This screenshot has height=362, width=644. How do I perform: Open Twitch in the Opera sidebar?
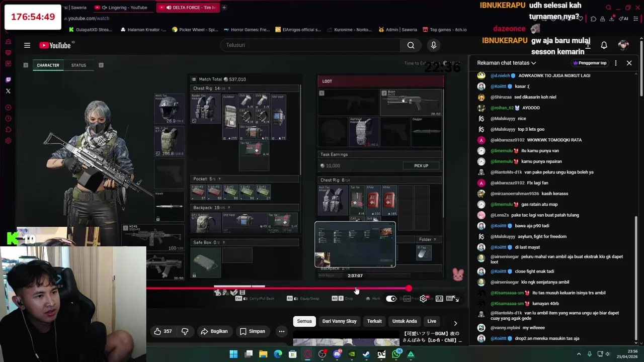[x=8, y=80]
